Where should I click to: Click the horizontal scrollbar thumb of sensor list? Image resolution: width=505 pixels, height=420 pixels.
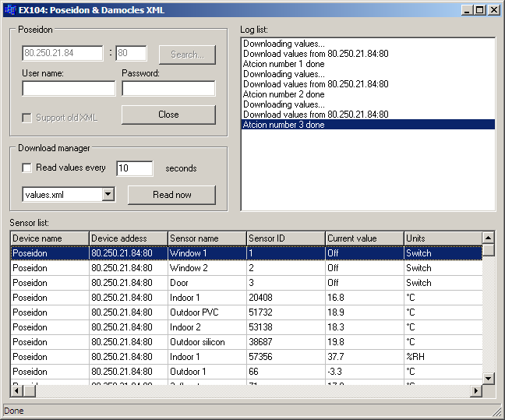pos(30,391)
